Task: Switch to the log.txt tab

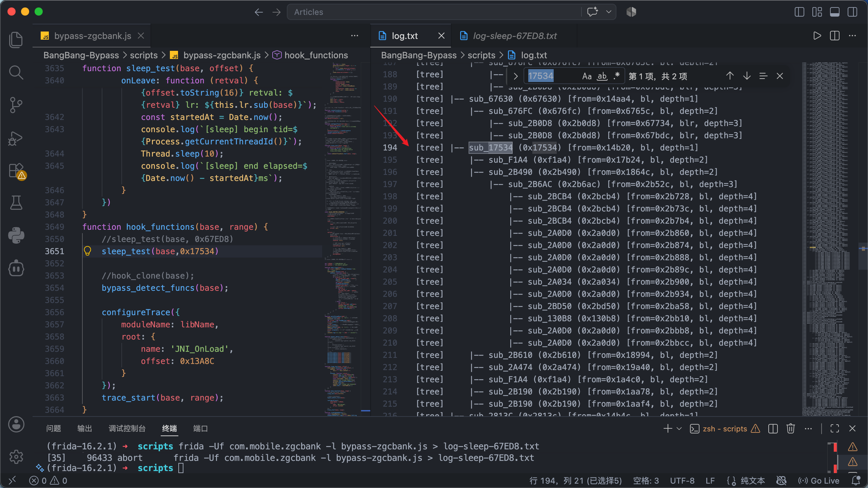Action: click(405, 36)
